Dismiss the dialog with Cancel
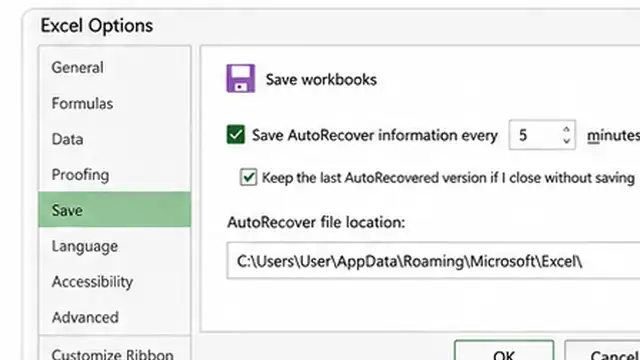 click(602, 351)
